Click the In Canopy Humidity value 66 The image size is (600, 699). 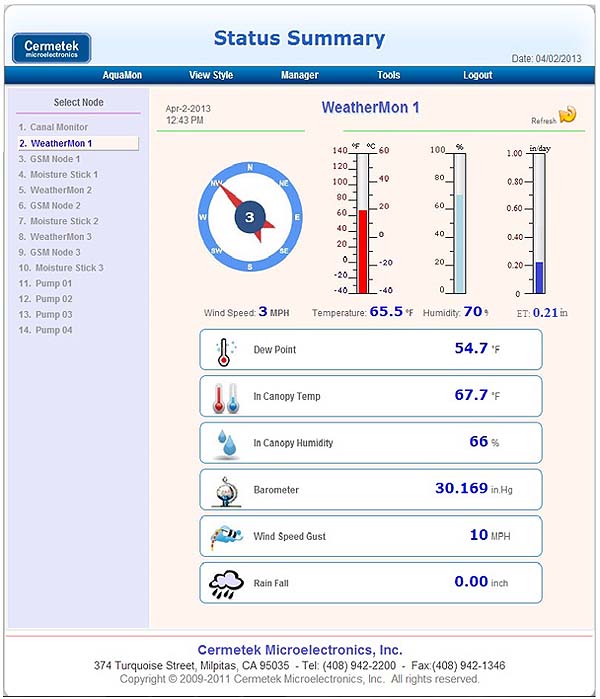[x=479, y=441]
